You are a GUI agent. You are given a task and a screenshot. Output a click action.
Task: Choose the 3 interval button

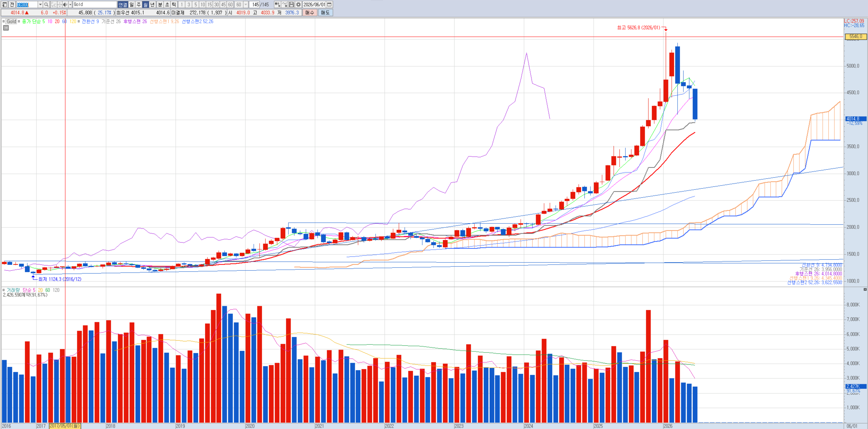click(189, 4)
